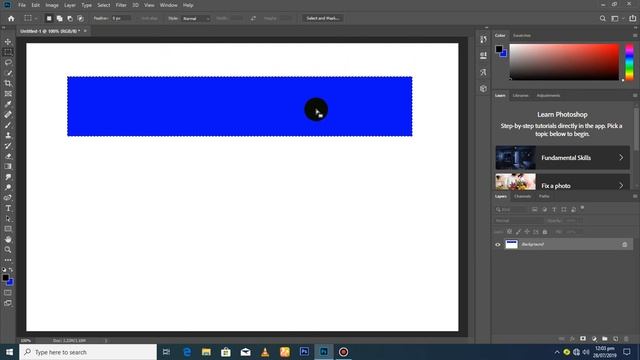The width and height of the screenshot is (640, 360).
Task: Hide the Background layer with eye icon
Action: (x=498, y=244)
